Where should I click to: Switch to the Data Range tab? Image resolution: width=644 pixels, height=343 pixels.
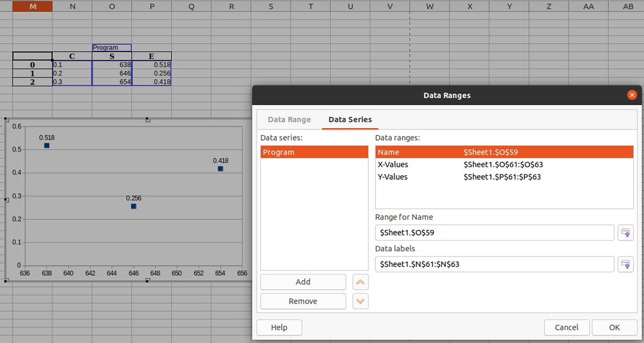click(x=289, y=119)
